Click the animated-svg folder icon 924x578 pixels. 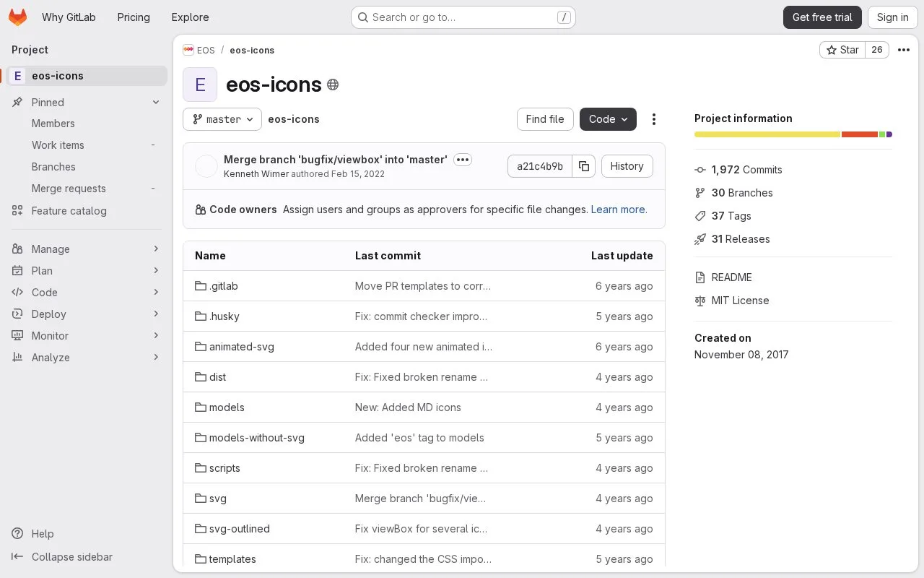(x=201, y=347)
